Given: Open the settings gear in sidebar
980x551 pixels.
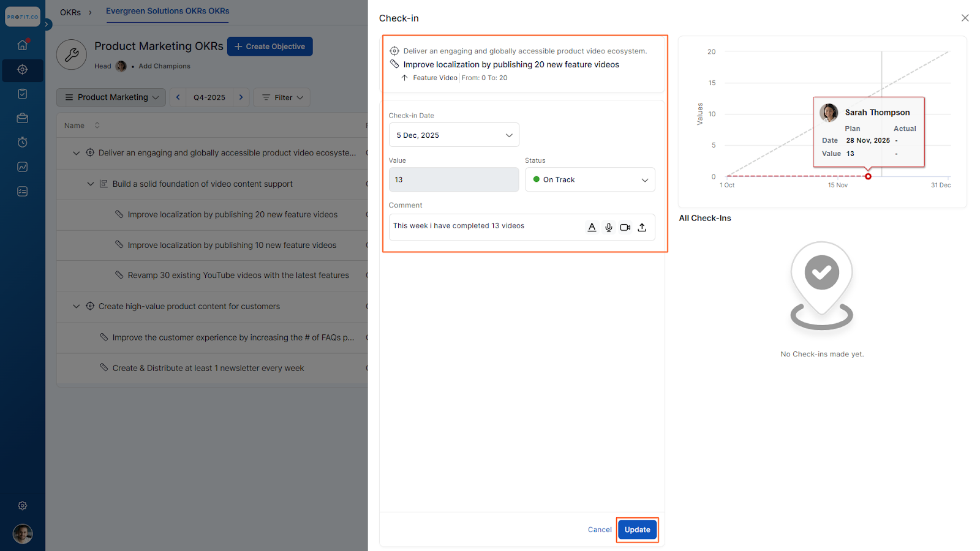Looking at the screenshot, I should tap(23, 506).
